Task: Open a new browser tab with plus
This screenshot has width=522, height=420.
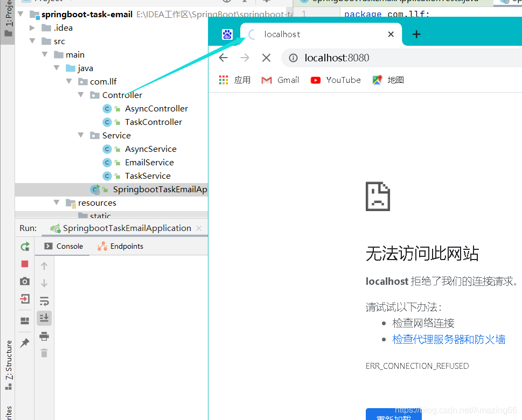Action: (416, 34)
